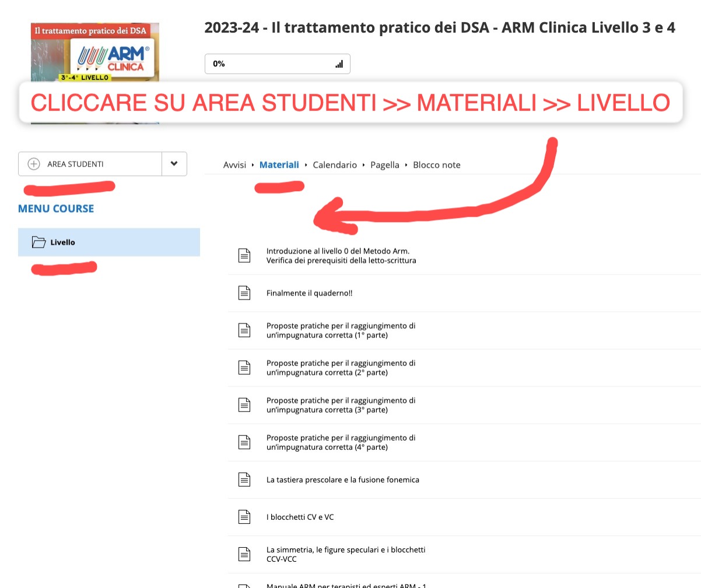The image size is (701, 588).
Task: Click document icon for Introduzione al livello 0
Action: click(244, 255)
